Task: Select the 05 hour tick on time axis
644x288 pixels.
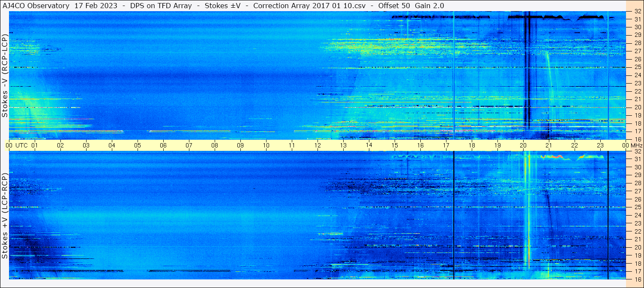Action: [x=138, y=145]
